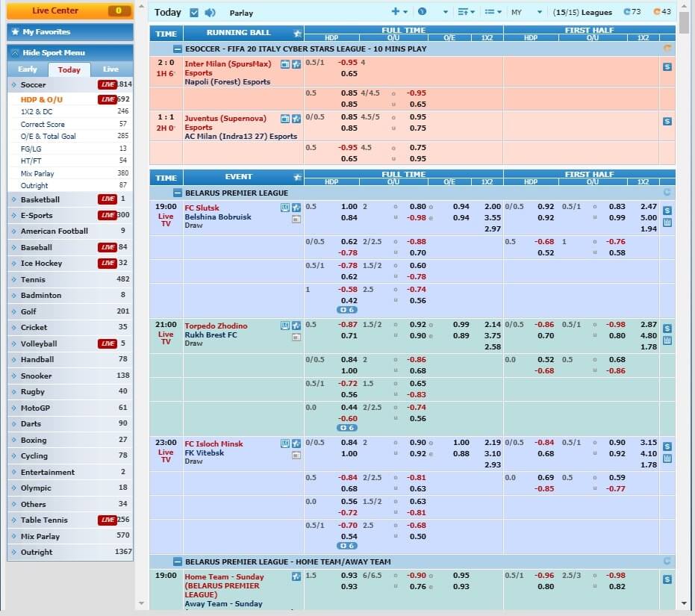Click the blue S icon on Inter Milan row
Screen dimensions: 695x616
[667, 67]
